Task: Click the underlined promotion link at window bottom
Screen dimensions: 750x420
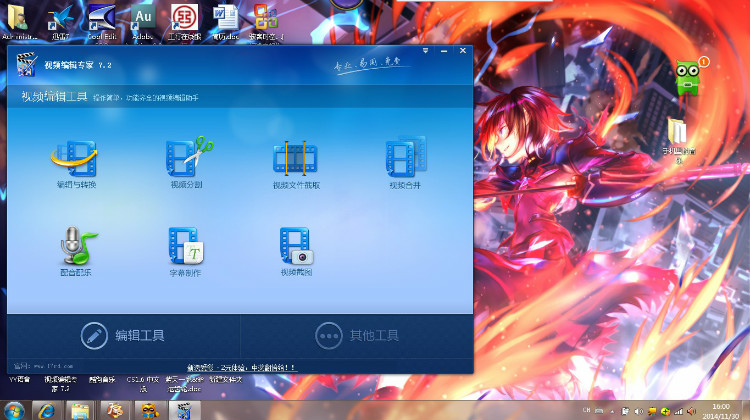Action: click(241, 367)
